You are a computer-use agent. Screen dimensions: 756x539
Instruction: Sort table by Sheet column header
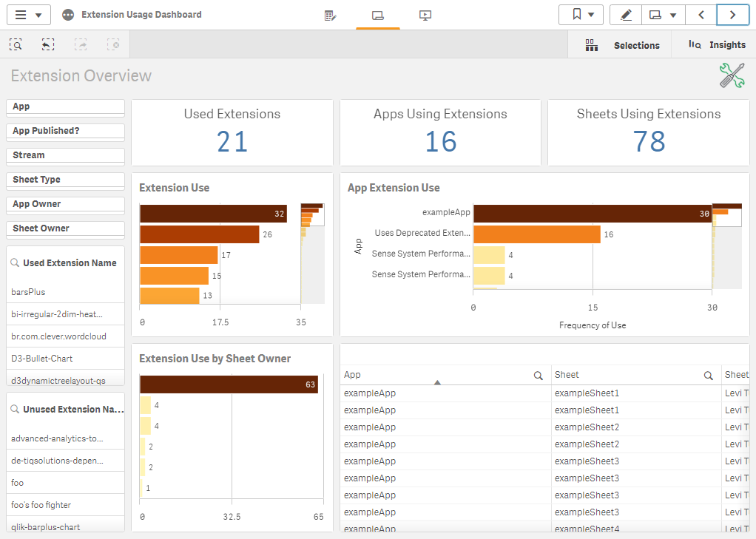coord(567,375)
